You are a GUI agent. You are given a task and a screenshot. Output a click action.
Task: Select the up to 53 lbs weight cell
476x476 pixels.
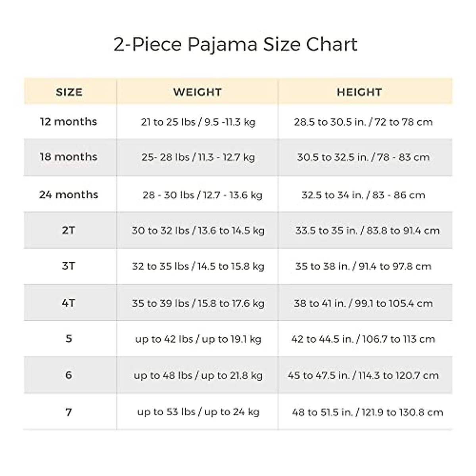click(x=198, y=412)
